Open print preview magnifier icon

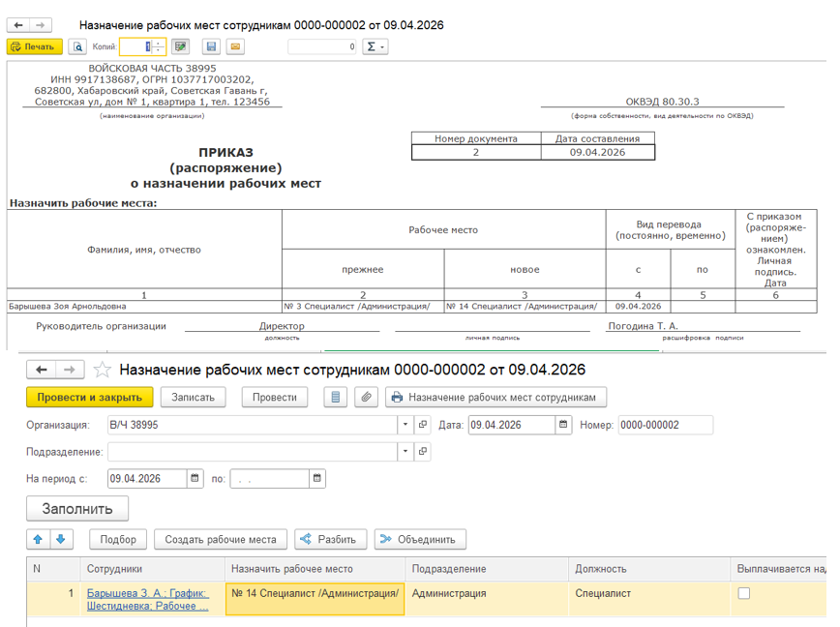pyautogui.click(x=77, y=47)
